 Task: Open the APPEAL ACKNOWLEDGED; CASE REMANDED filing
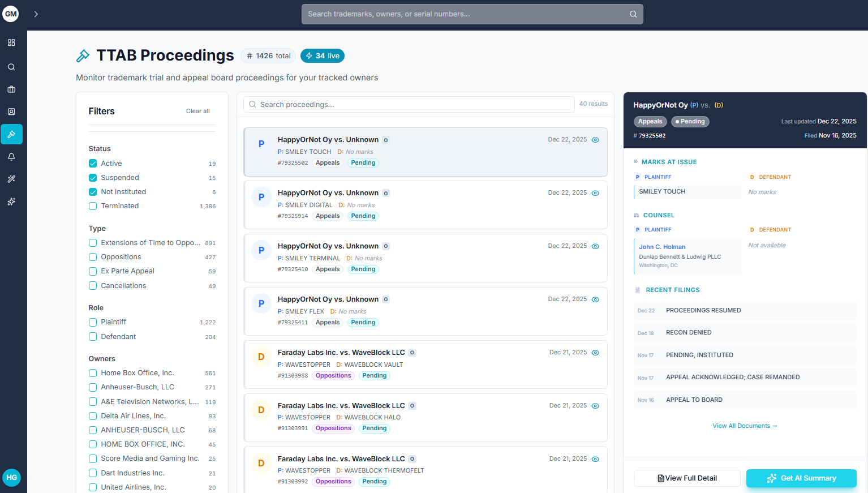[x=745, y=378]
